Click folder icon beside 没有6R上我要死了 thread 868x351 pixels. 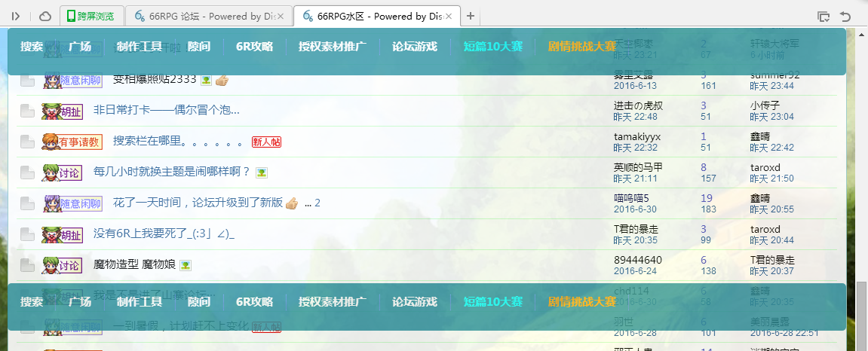28,234
